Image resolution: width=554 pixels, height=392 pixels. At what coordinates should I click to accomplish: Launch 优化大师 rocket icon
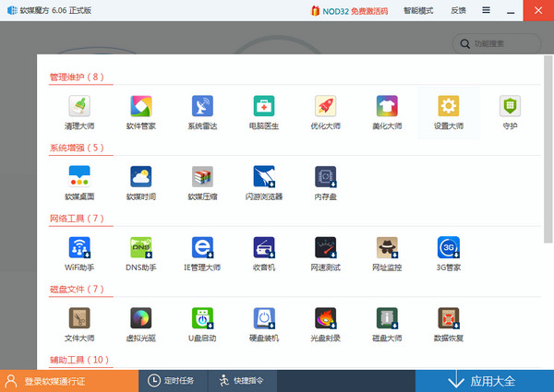click(x=325, y=113)
